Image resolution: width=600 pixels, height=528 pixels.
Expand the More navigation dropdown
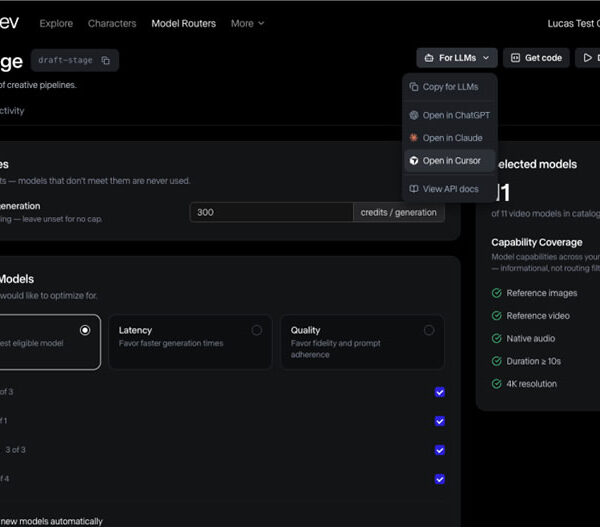[x=247, y=23]
